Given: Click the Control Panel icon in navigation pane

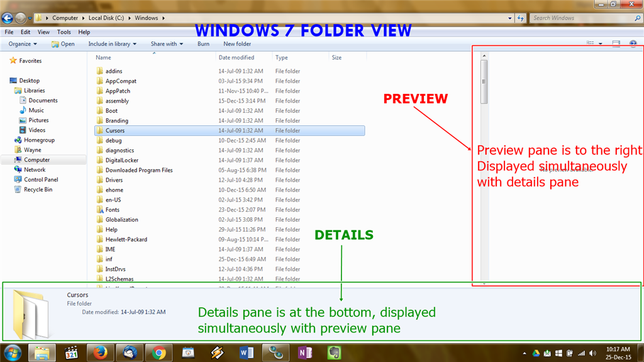Looking at the screenshot, I should [x=18, y=179].
